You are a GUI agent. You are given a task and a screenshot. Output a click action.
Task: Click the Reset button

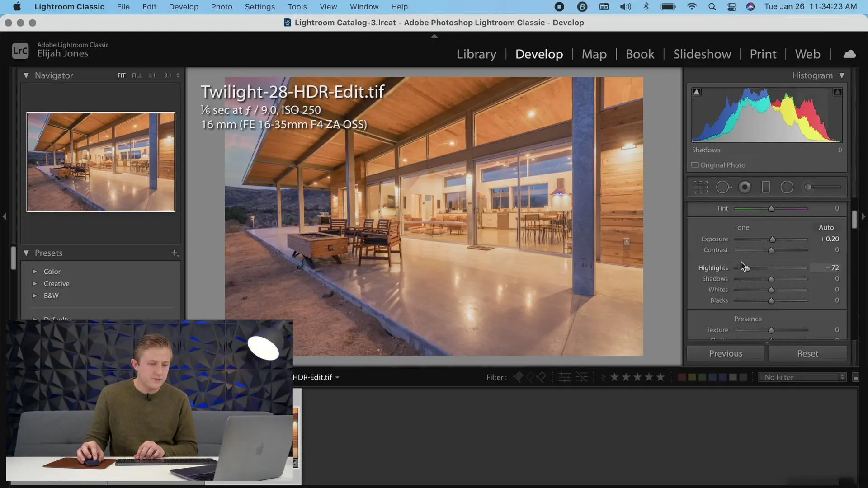[807, 354]
